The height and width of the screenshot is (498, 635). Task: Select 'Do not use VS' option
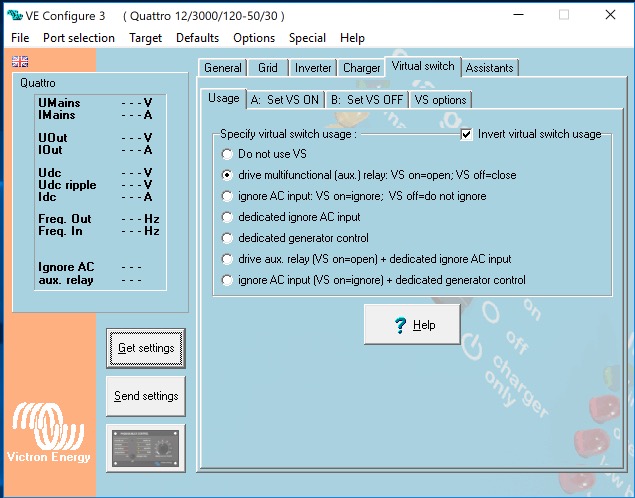point(227,155)
